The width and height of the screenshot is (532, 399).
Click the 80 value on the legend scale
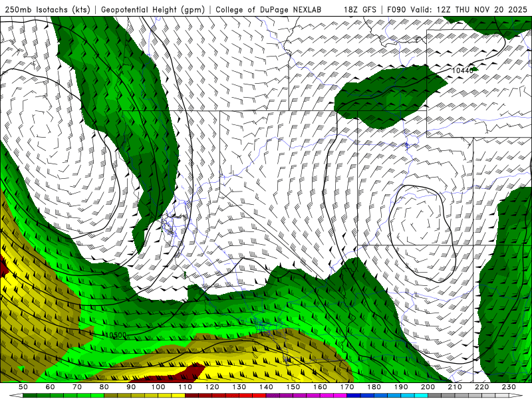click(104, 387)
